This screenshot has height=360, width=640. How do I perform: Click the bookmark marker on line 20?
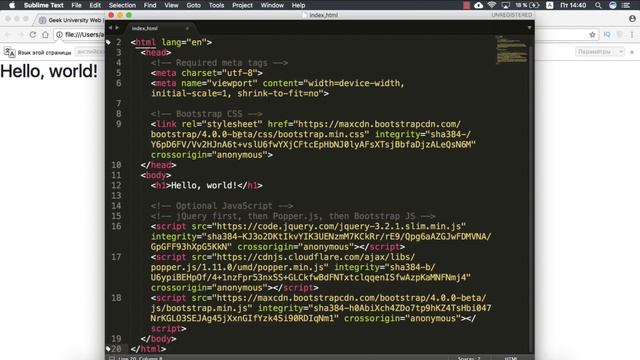pyautogui.click(x=108, y=349)
